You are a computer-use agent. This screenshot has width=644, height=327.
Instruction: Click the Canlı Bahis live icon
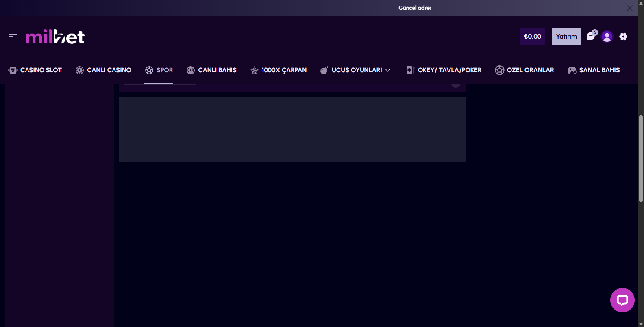click(191, 70)
